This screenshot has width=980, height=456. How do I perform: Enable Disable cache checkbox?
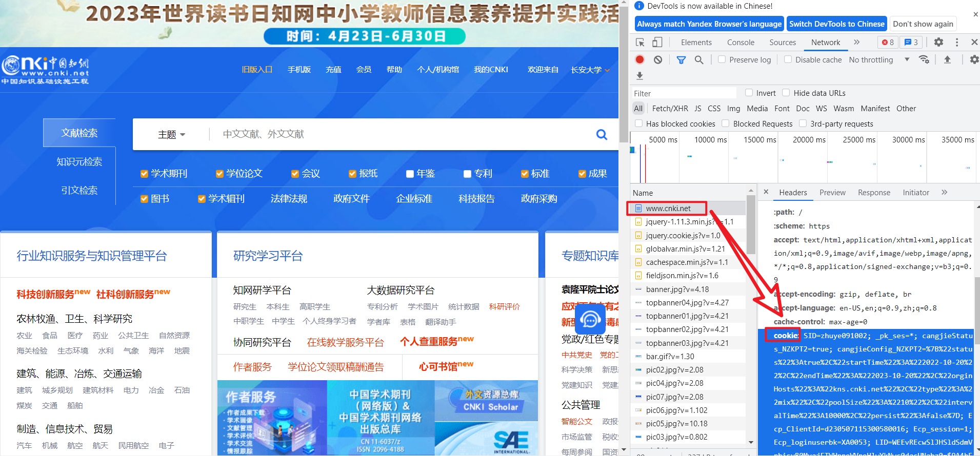point(788,59)
